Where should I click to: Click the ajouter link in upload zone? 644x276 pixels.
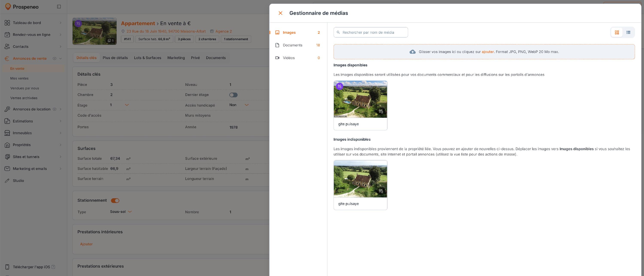[488, 52]
